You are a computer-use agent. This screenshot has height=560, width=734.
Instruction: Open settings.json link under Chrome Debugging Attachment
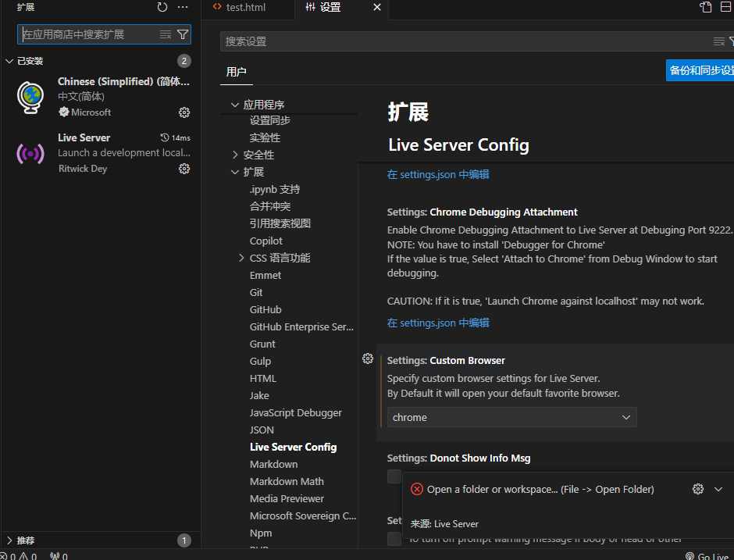[x=438, y=323]
